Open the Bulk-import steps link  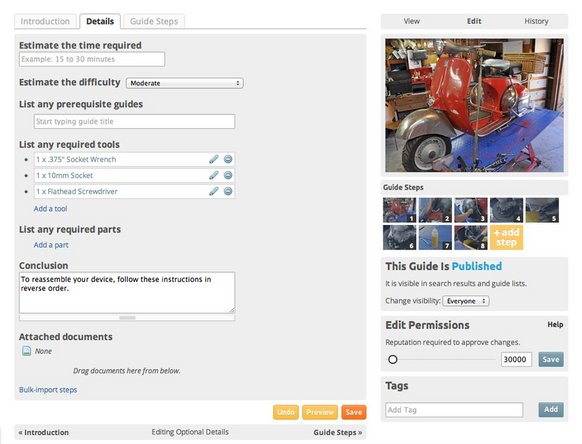[48, 390]
